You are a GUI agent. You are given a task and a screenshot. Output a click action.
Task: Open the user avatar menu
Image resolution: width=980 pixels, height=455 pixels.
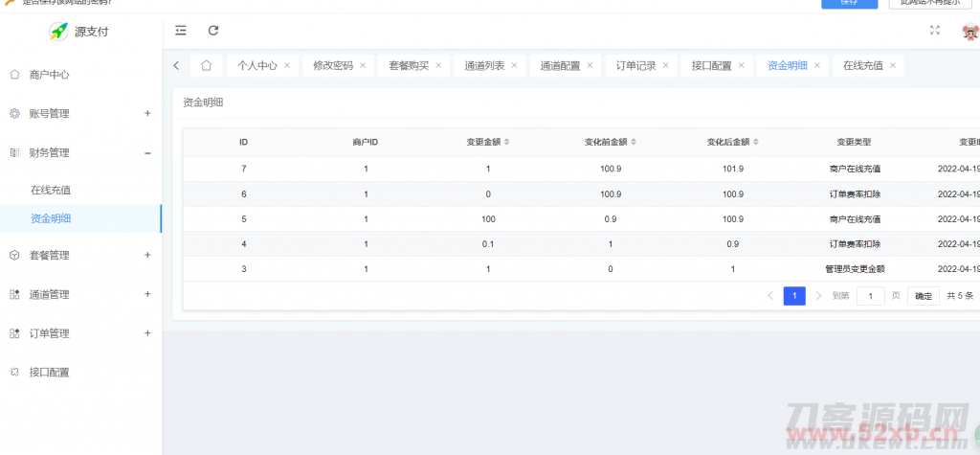pos(969,32)
